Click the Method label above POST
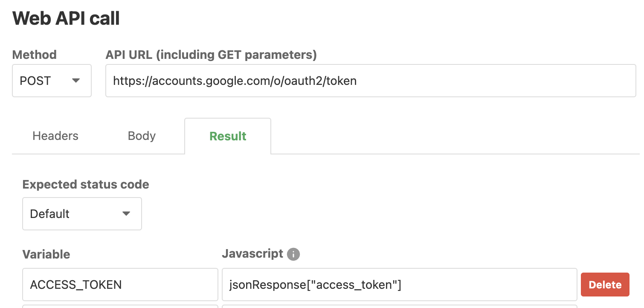 point(34,55)
